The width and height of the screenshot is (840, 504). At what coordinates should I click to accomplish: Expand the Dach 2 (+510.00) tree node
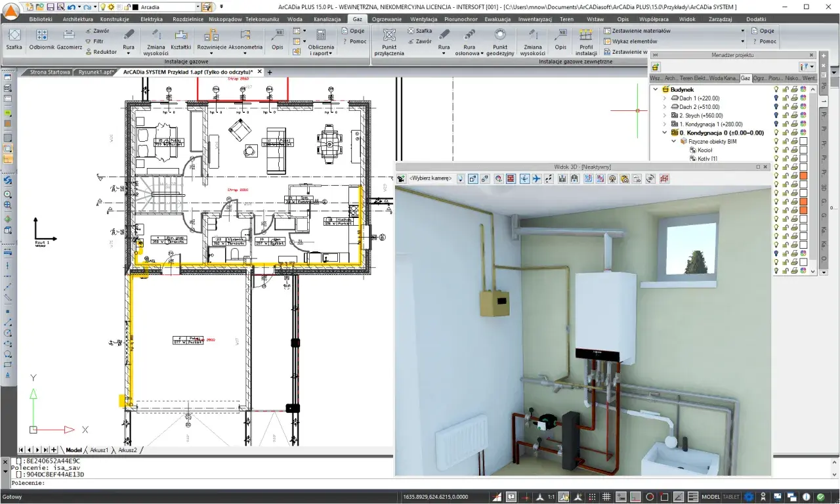[x=664, y=106]
